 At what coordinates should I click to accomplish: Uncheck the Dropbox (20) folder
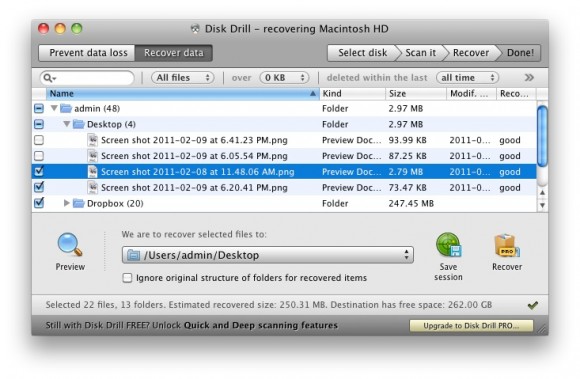[39, 203]
